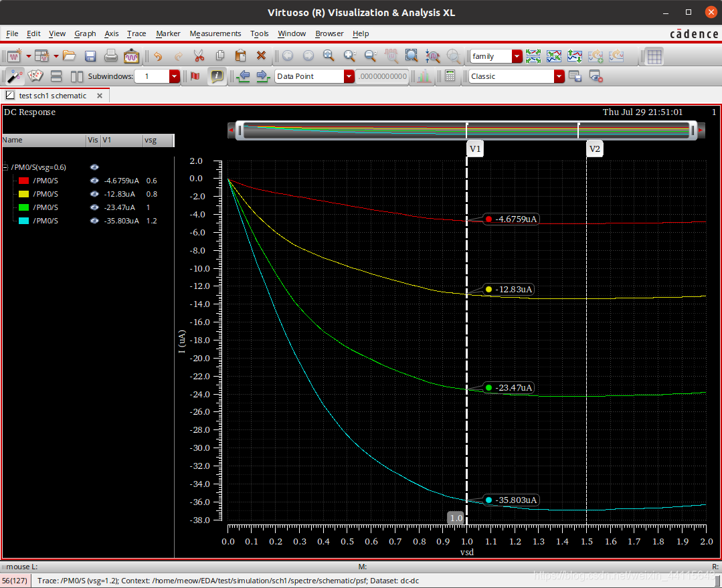This screenshot has height=588, width=722.
Task: Click the data point value input field
Action: 382,76
